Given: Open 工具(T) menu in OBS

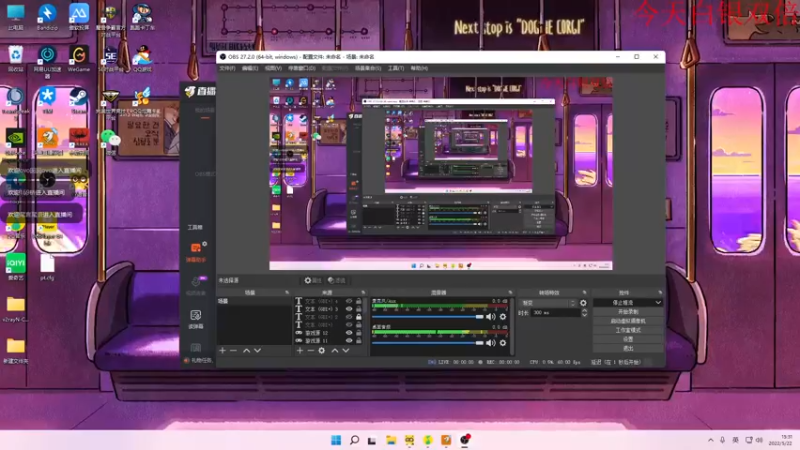Looking at the screenshot, I should [x=395, y=68].
